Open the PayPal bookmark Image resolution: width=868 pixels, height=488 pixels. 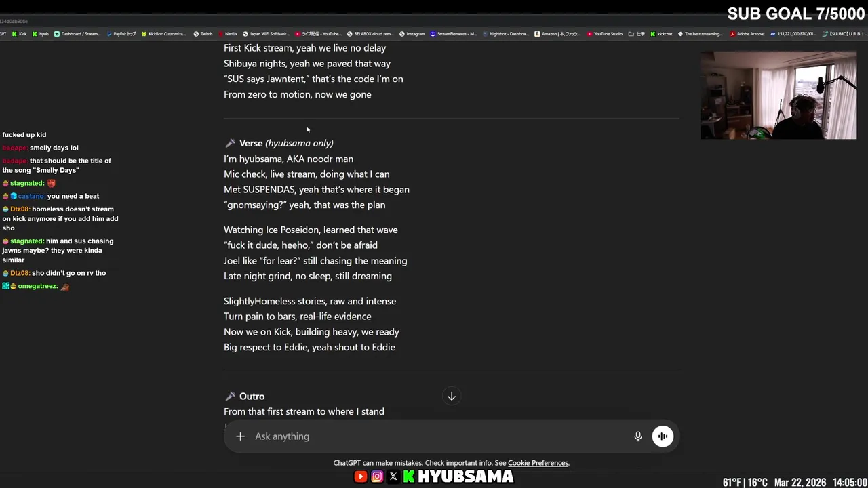point(121,34)
